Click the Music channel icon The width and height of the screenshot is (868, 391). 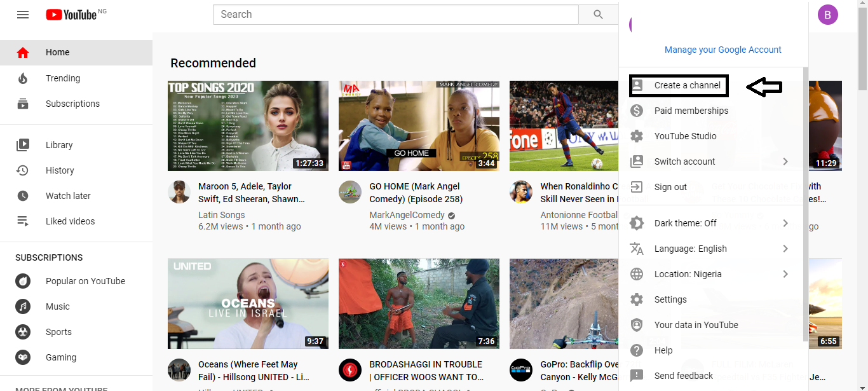23,306
